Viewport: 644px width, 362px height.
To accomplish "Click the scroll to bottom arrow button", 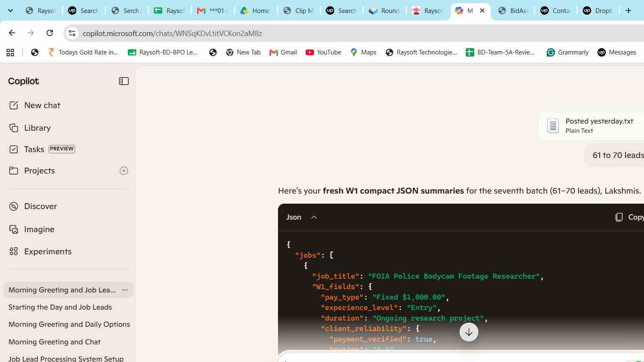I will tap(469, 332).
